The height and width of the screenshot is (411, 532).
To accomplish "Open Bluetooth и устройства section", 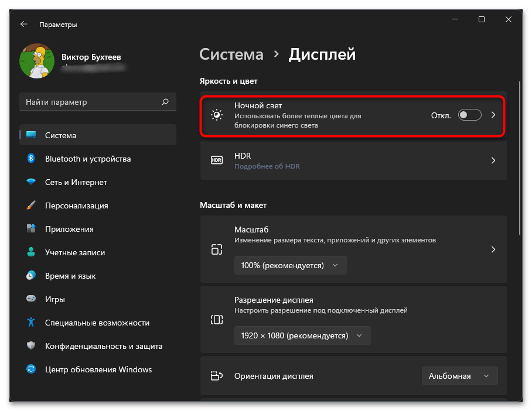I will (x=98, y=158).
